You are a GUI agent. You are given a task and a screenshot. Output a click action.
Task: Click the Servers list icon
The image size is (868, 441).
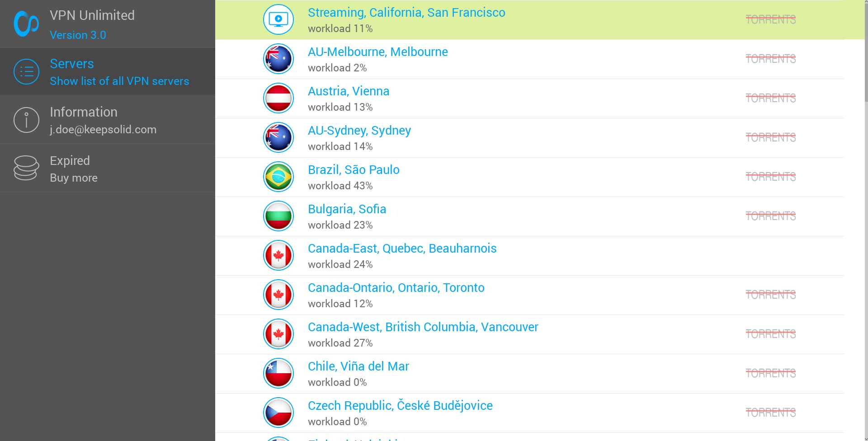click(26, 72)
